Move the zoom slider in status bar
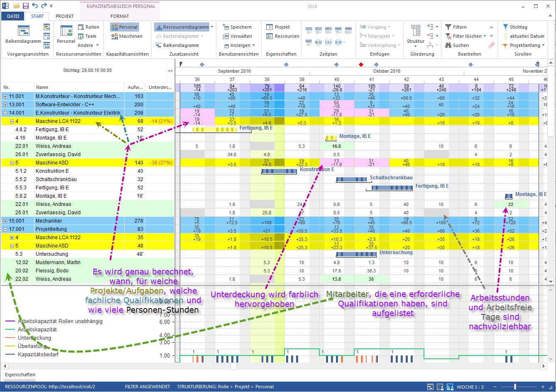This screenshot has width=556, height=392. click(515, 387)
